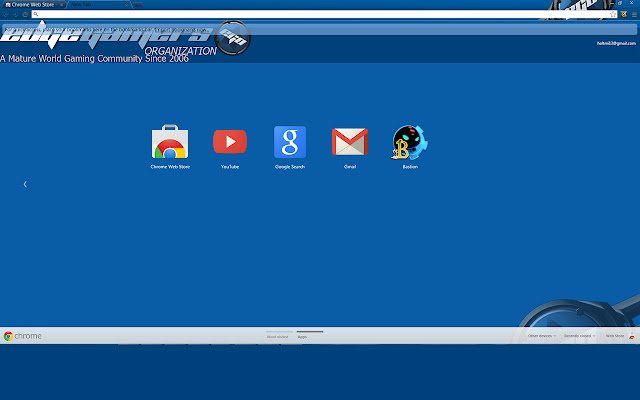Bookmark this page with star icon
The width and height of the screenshot is (640, 400).
click(613, 14)
